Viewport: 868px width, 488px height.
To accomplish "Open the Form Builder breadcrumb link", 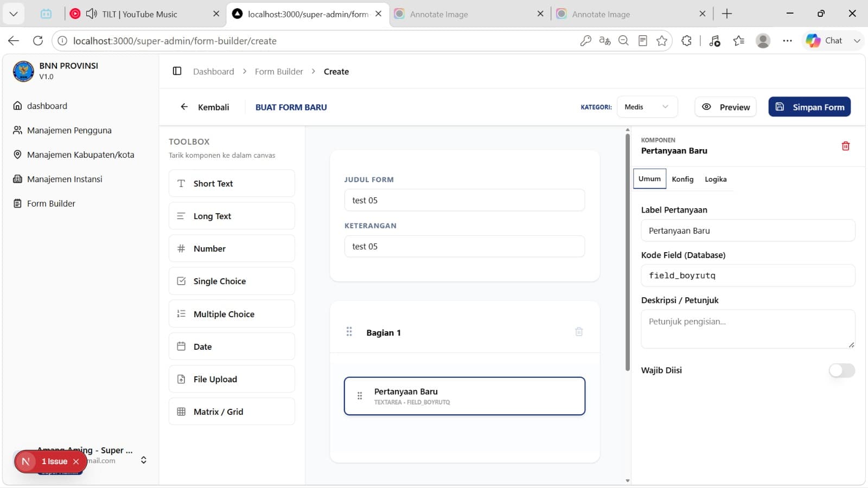I will point(279,72).
